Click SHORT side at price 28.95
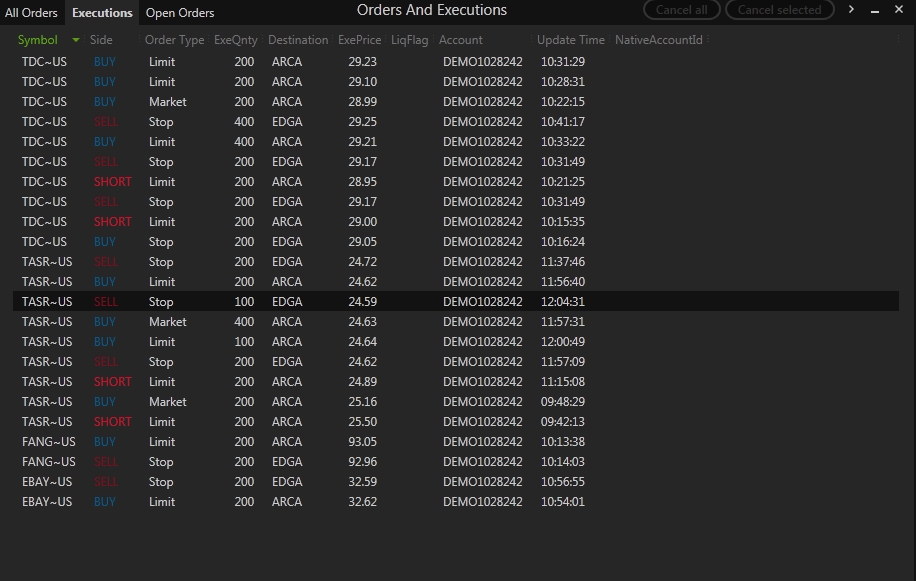The image size is (916, 581). (113, 182)
